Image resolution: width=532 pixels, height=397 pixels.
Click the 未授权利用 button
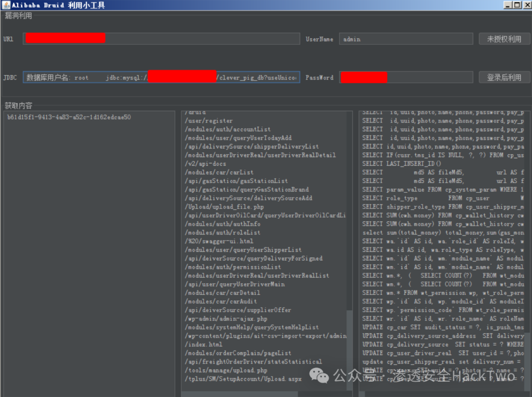504,39
